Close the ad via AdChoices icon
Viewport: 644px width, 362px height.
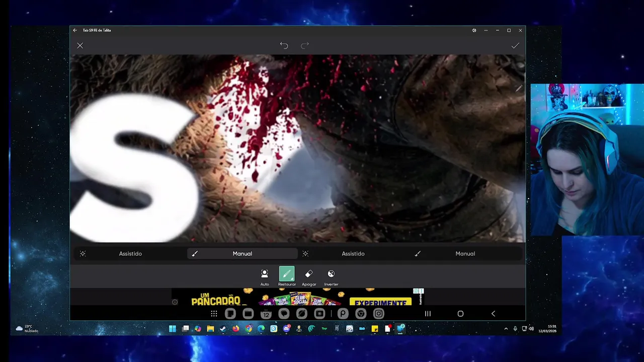pyautogui.click(x=419, y=291)
